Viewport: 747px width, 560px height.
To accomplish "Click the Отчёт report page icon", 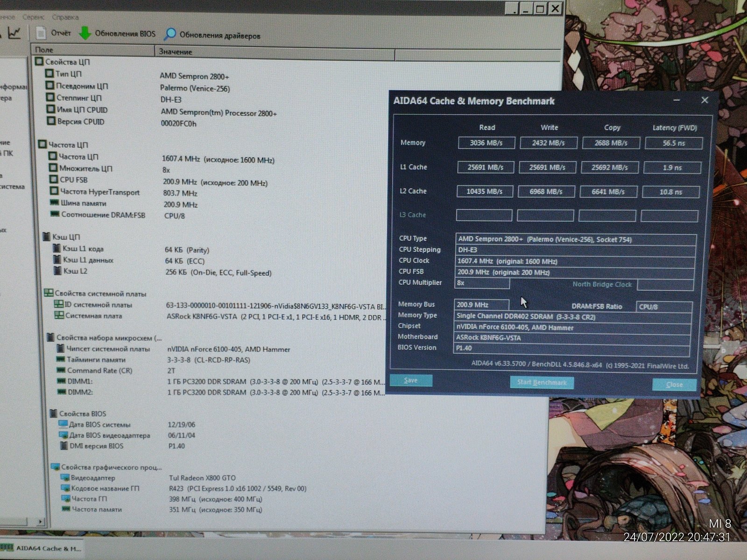I will click(x=41, y=33).
